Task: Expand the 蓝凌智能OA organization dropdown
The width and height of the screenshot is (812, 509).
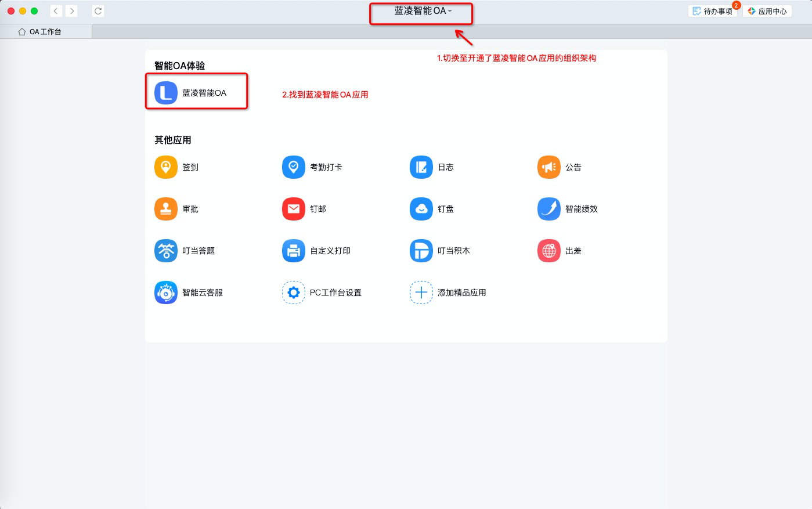Action: [x=423, y=11]
